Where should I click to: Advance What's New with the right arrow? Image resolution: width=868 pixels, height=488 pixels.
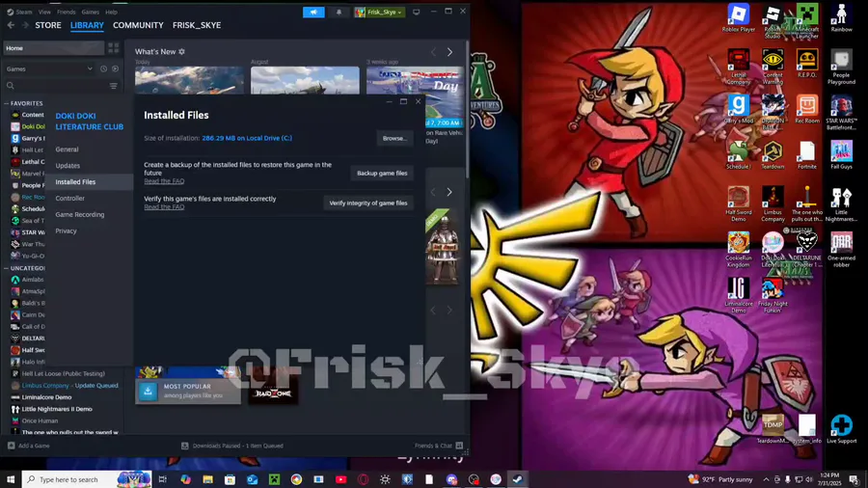click(x=449, y=52)
